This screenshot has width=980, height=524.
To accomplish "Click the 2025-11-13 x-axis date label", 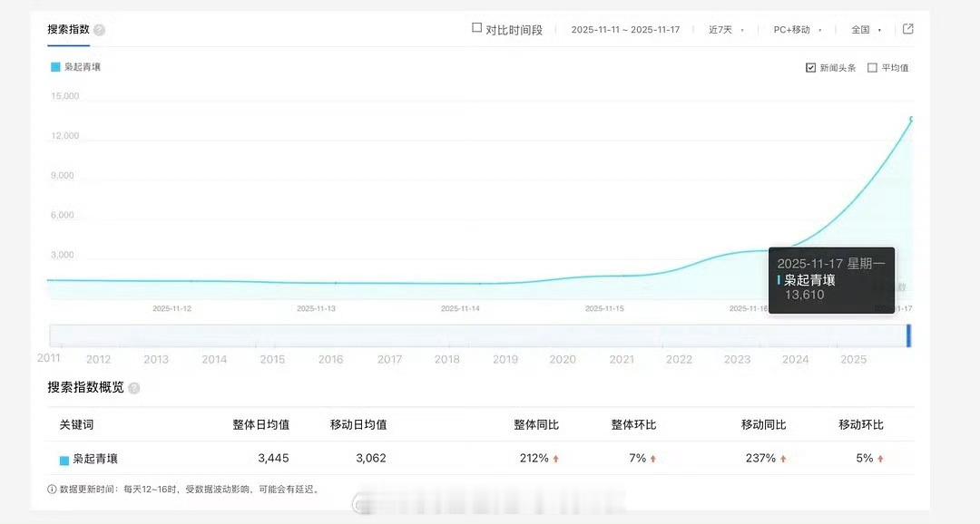I will [x=317, y=308].
